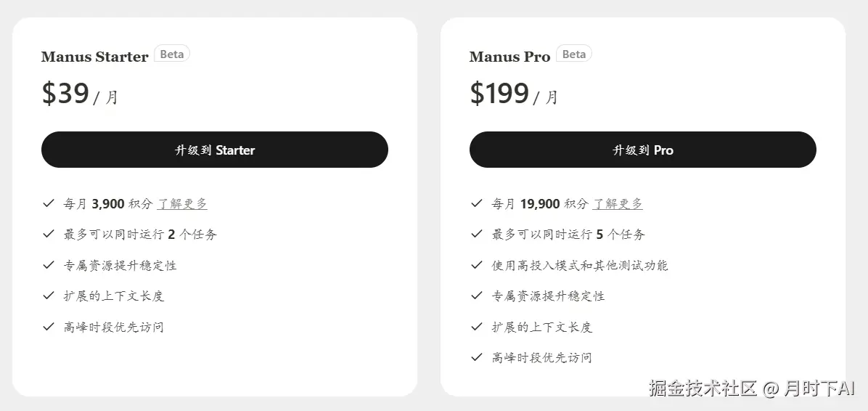Click the checkmark beside Pro peak priority access
Viewport: 868px width, 411px height.
[x=477, y=357]
